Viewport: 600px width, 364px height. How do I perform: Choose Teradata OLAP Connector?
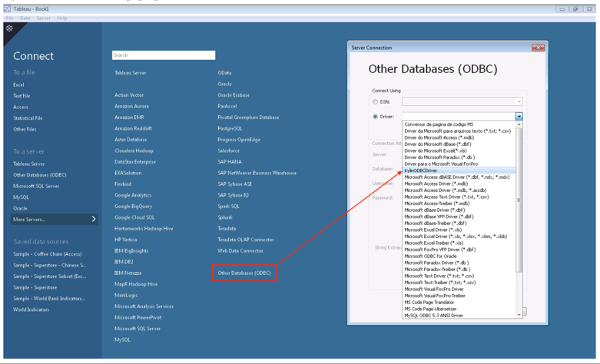click(246, 240)
